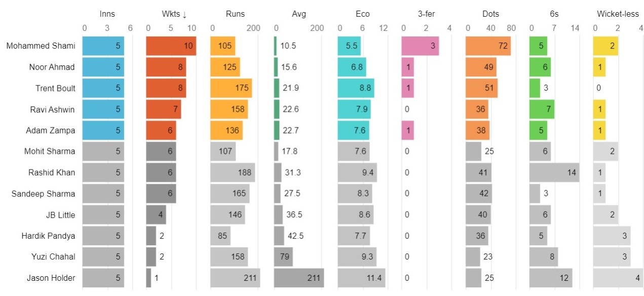Click Noor Ahmad's green 6s bar
Viewport: 644px width, 296px height.
pos(540,67)
